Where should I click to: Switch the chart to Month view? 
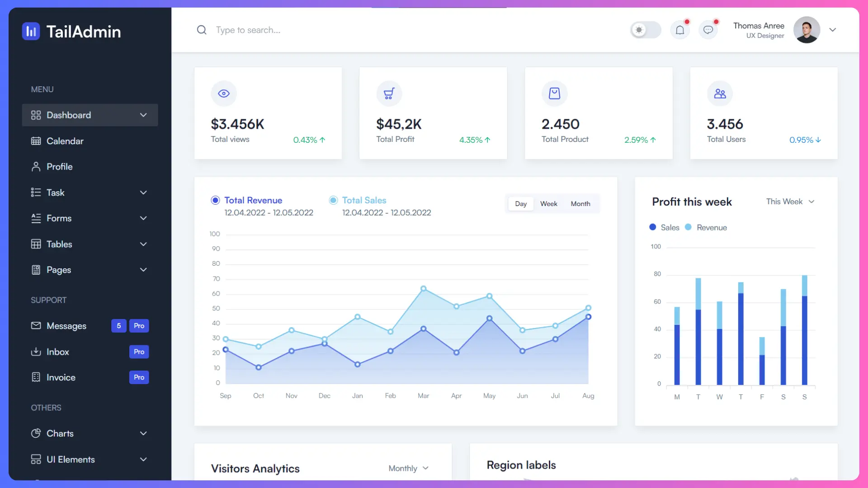tap(580, 204)
